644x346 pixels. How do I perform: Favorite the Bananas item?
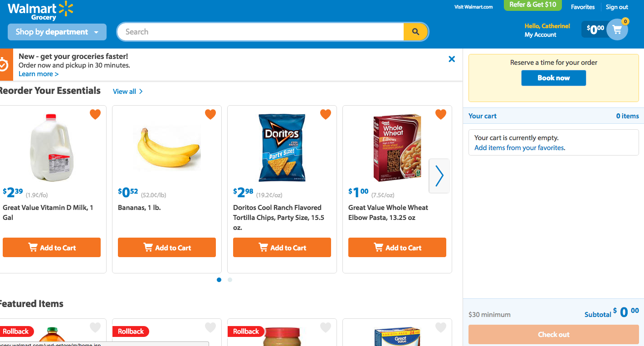210,114
